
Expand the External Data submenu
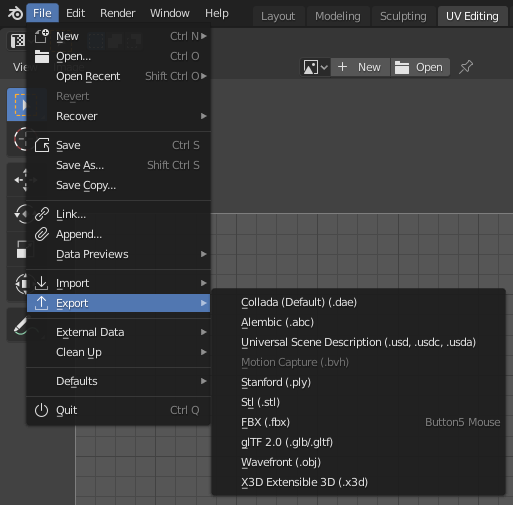click(118, 332)
